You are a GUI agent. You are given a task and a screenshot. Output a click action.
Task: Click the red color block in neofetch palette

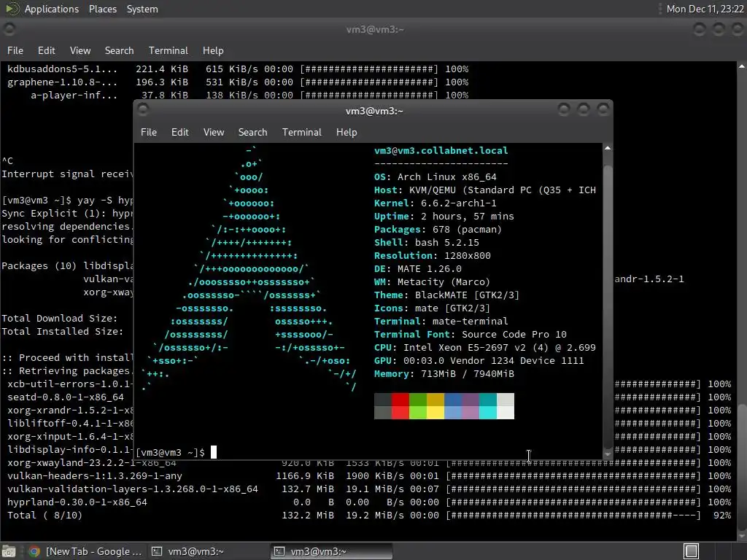click(x=400, y=406)
